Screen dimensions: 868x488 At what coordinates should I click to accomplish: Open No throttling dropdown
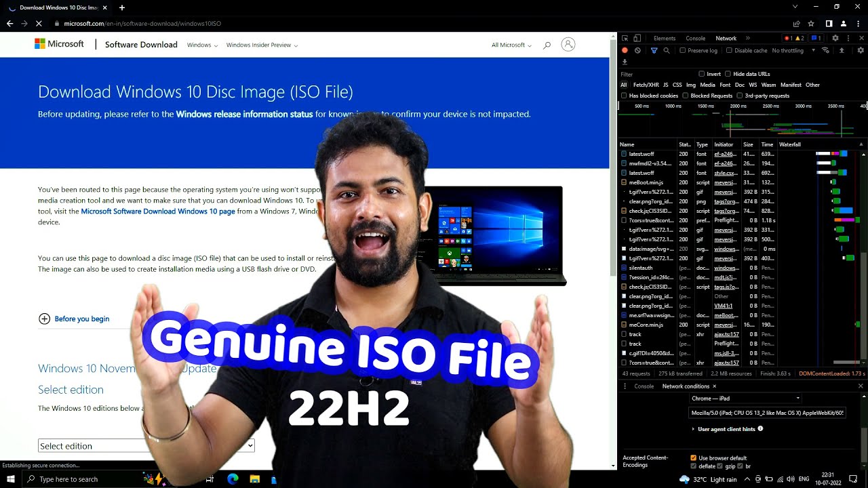click(793, 51)
